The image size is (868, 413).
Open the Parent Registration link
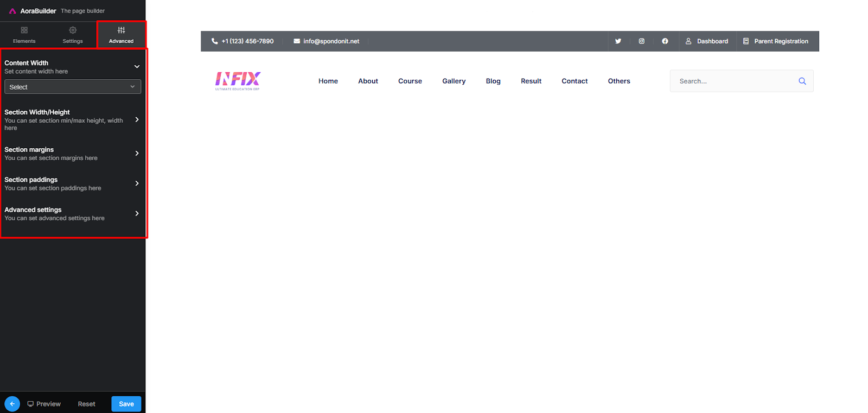781,41
